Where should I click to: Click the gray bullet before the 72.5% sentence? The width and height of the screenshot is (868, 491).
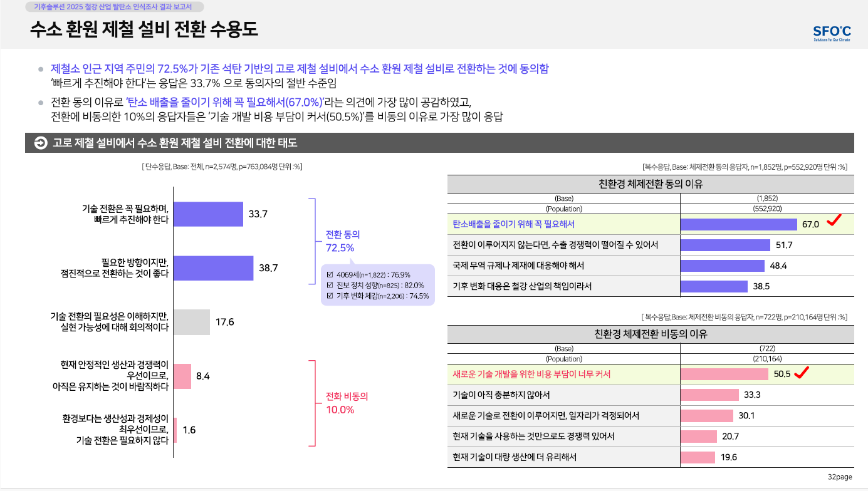(x=41, y=69)
